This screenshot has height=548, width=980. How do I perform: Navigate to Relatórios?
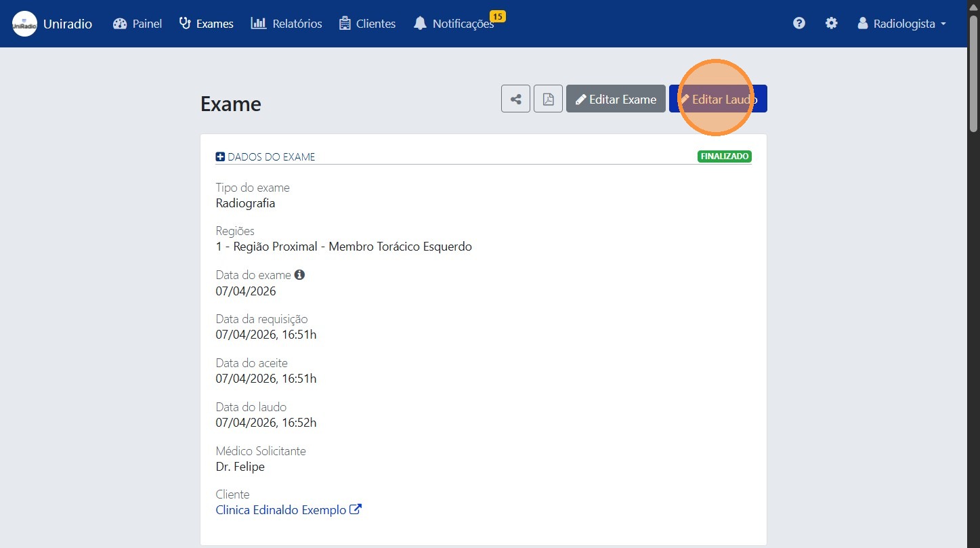286,24
